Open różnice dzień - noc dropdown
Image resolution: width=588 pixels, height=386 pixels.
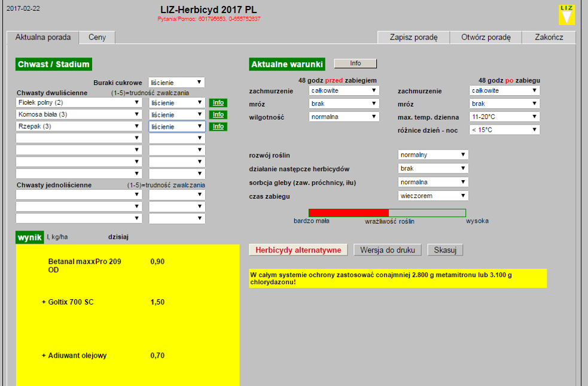tap(504, 130)
